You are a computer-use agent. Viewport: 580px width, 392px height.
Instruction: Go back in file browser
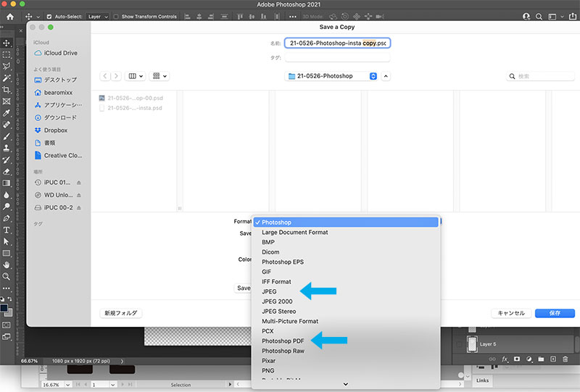105,76
